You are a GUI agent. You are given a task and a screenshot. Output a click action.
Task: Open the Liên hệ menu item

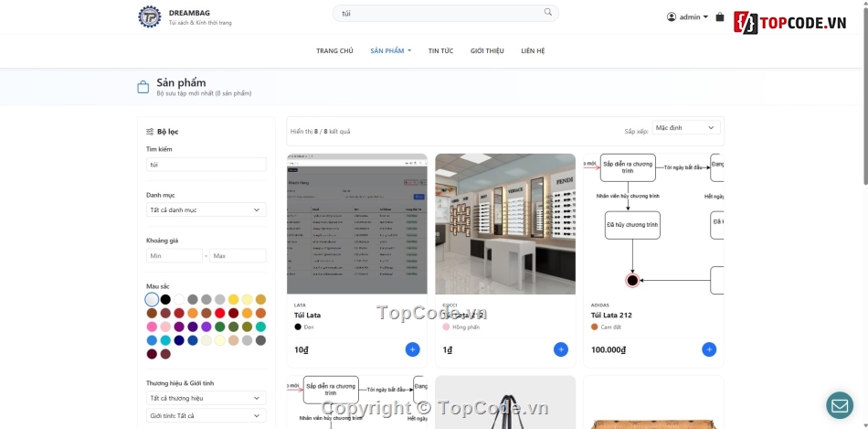pyautogui.click(x=533, y=51)
